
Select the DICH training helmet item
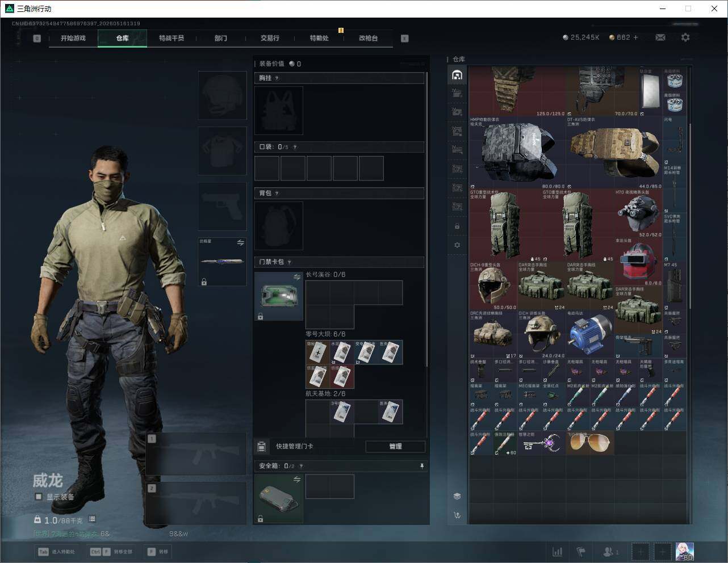542,333
